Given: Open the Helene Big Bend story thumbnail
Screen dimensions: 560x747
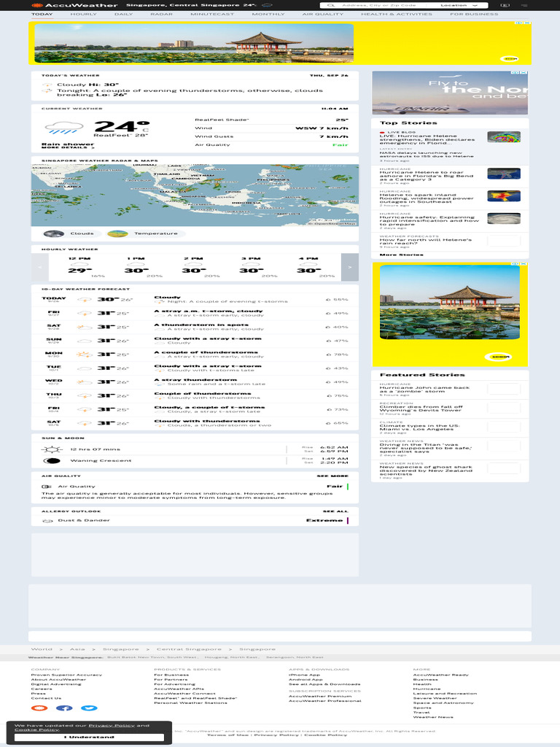Looking at the screenshot, I should click(504, 174).
